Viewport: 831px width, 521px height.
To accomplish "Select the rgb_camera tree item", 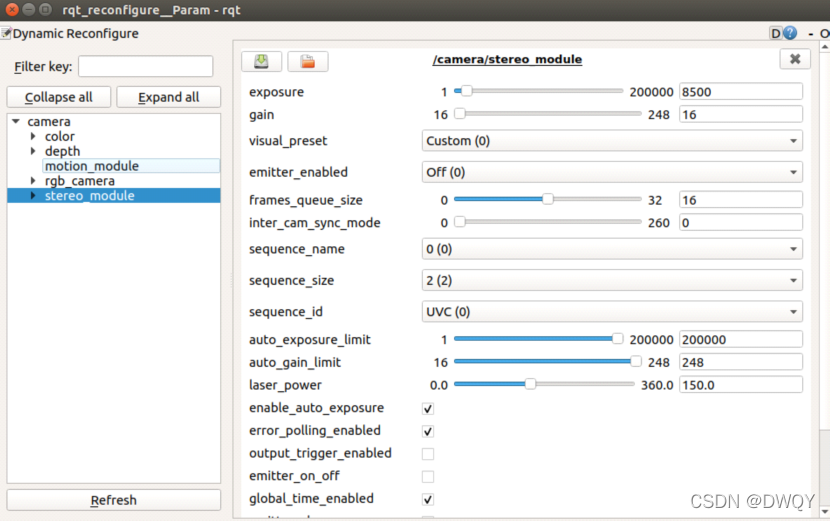I will pyautogui.click(x=79, y=181).
